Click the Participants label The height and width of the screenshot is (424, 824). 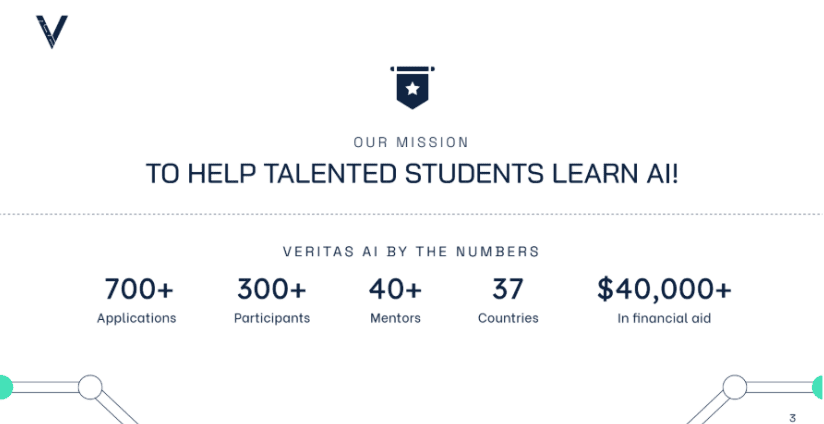(x=272, y=318)
